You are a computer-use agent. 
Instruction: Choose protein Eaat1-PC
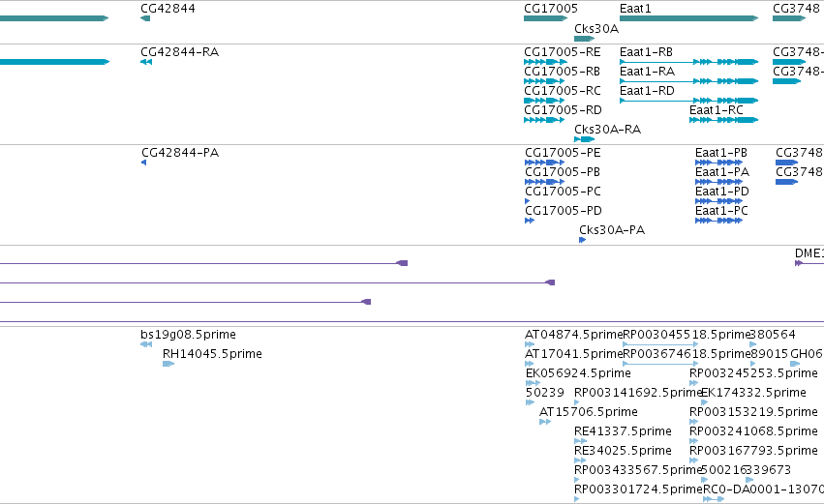[721, 211]
